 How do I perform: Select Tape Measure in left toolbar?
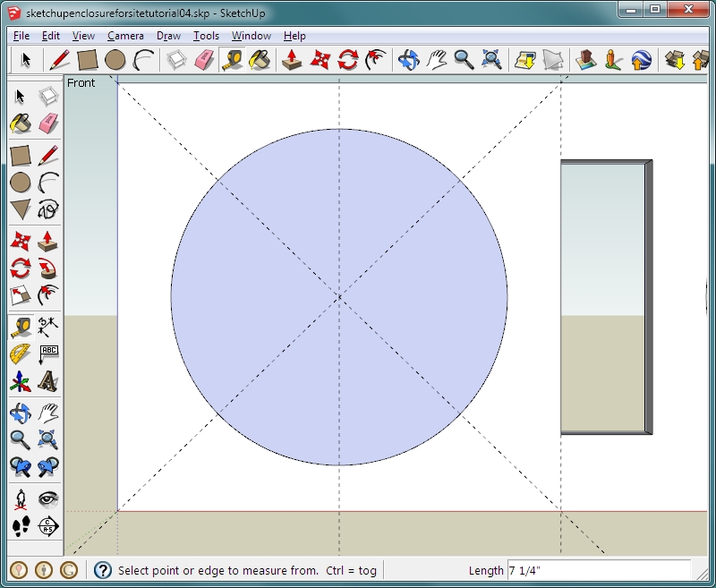(x=21, y=327)
